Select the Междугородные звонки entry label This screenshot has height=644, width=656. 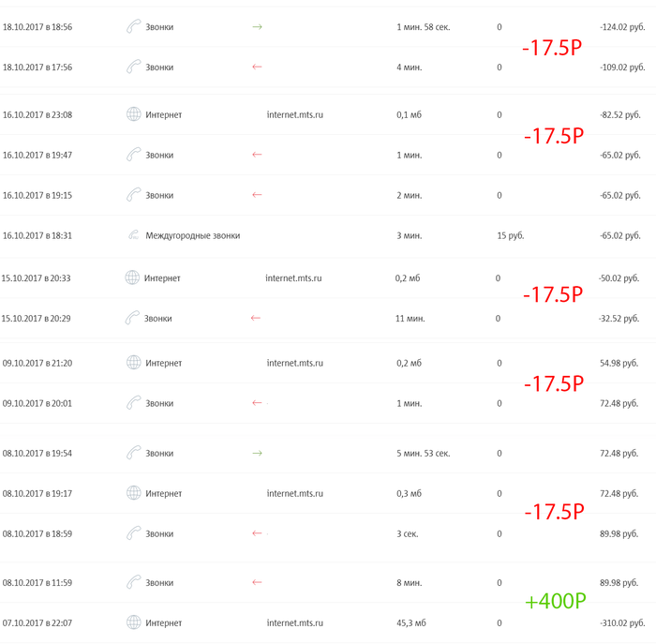(192, 235)
